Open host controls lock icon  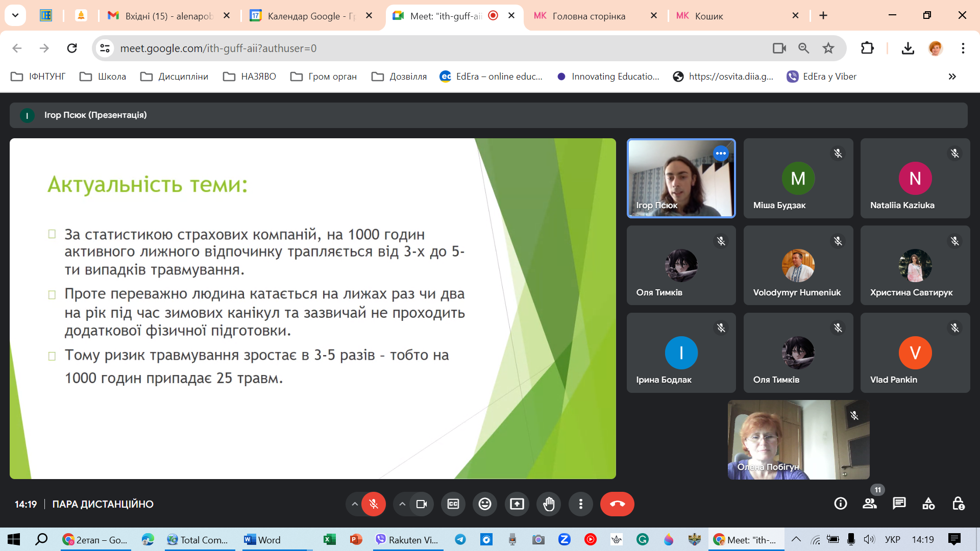958,504
